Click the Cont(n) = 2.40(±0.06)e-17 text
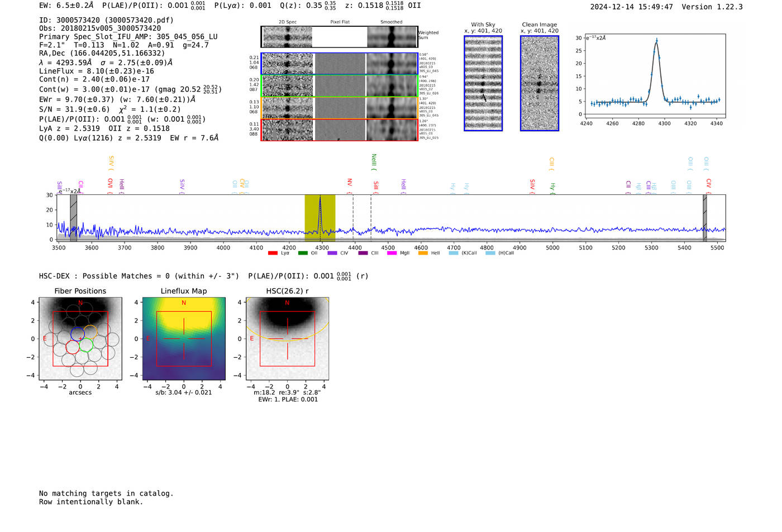The width and height of the screenshot is (782, 532). (94, 79)
